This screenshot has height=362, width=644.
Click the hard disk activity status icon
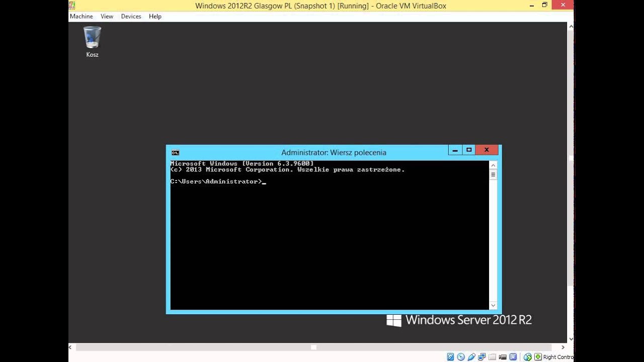click(450, 357)
